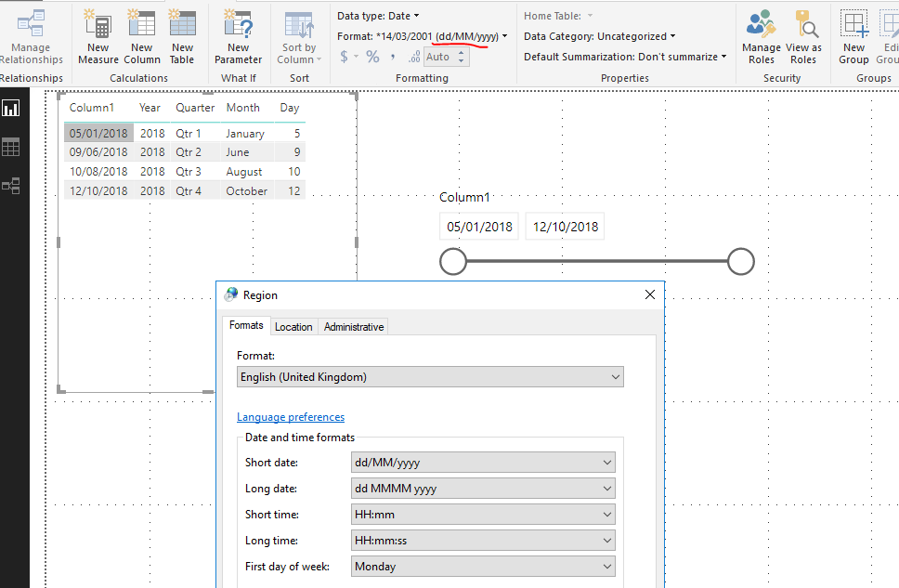Open the Data Category dropdown
This screenshot has height=588, width=899.
coord(599,36)
